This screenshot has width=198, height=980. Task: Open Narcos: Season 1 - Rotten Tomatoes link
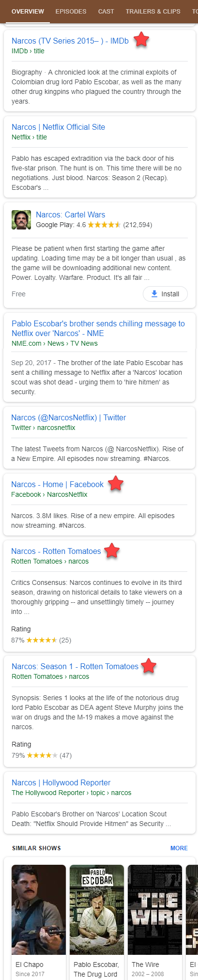[x=75, y=666]
